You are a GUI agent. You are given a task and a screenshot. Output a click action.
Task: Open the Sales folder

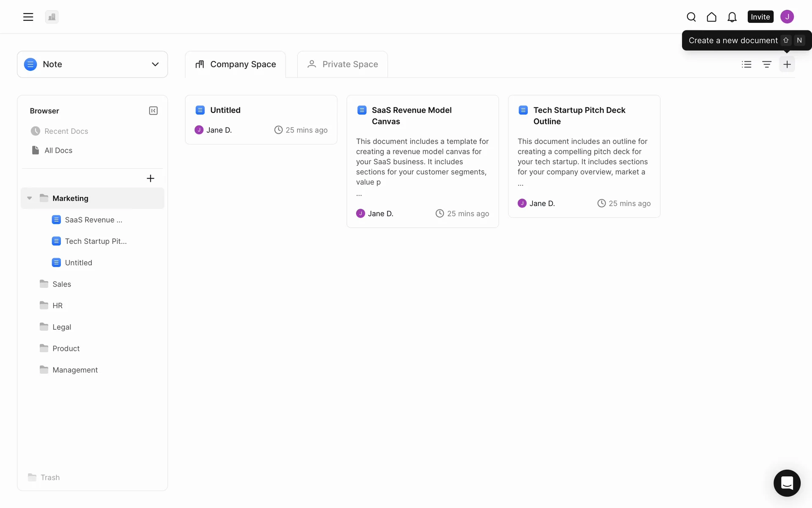pos(62,284)
